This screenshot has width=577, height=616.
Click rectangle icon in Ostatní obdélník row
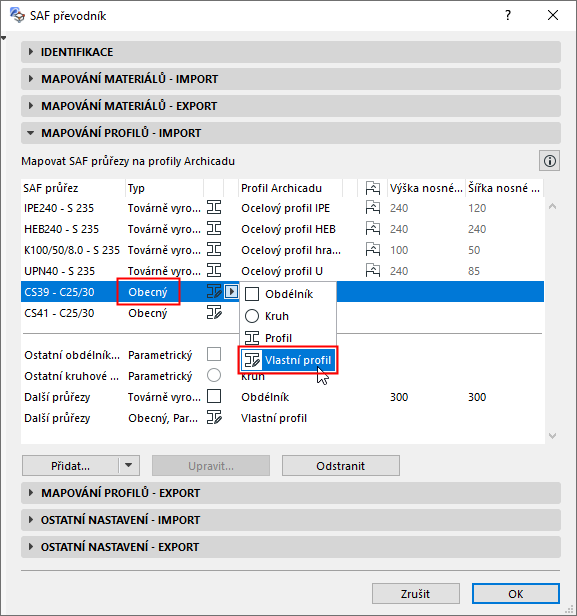tap(214, 354)
